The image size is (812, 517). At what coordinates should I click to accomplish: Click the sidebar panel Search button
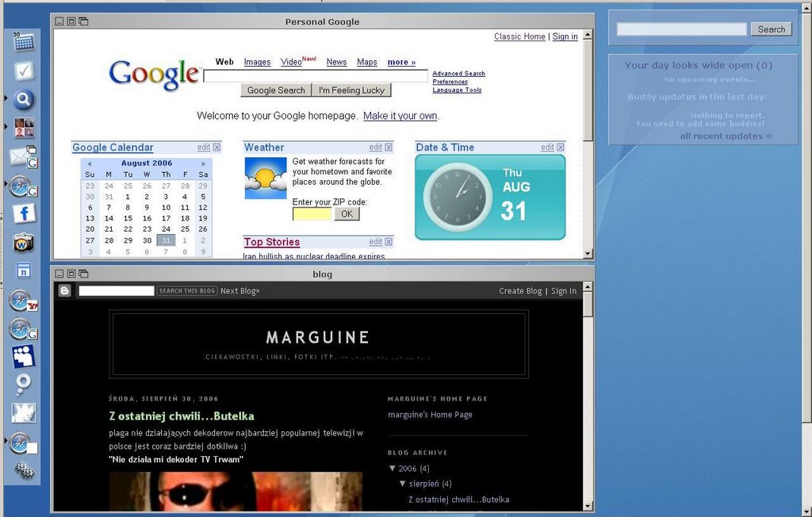[x=772, y=29]
